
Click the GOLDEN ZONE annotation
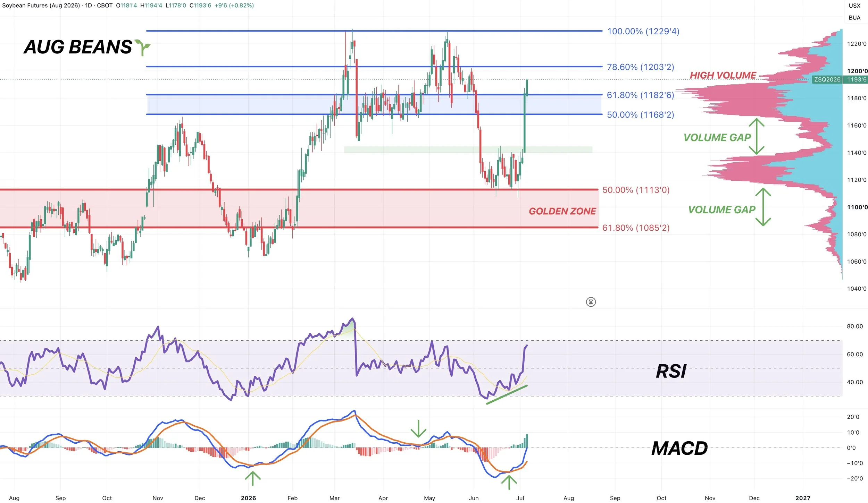tap(562, 211)
